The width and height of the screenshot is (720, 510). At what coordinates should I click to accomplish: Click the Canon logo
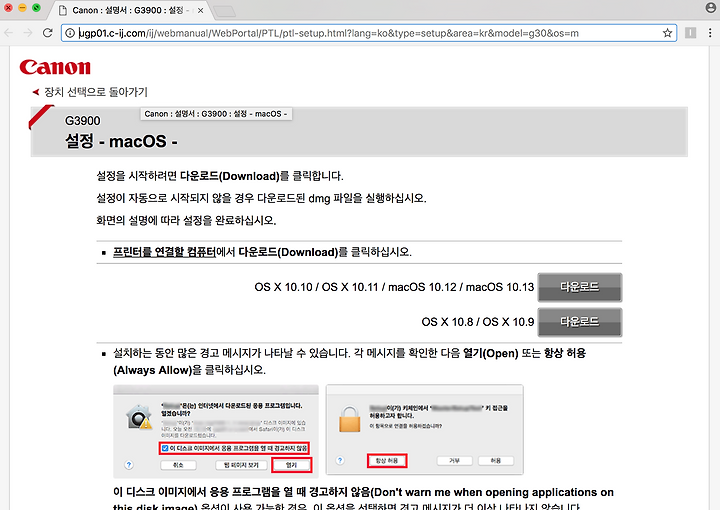point(55,67)
